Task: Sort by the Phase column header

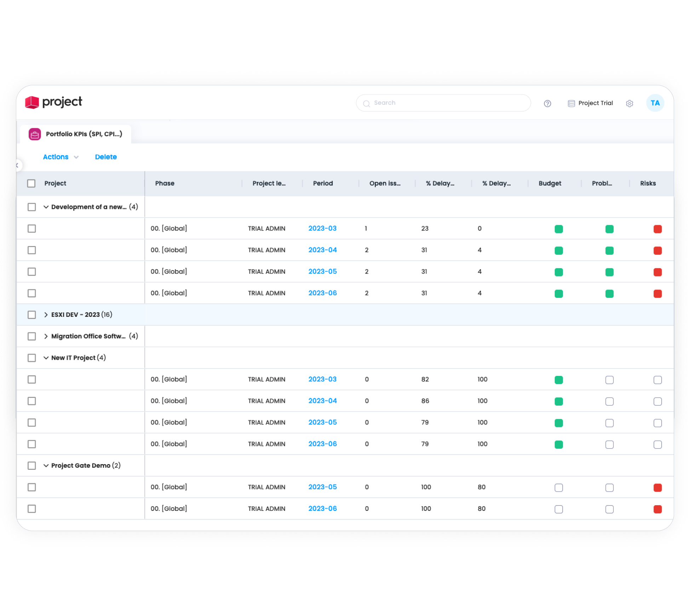Action: [165, 183]
